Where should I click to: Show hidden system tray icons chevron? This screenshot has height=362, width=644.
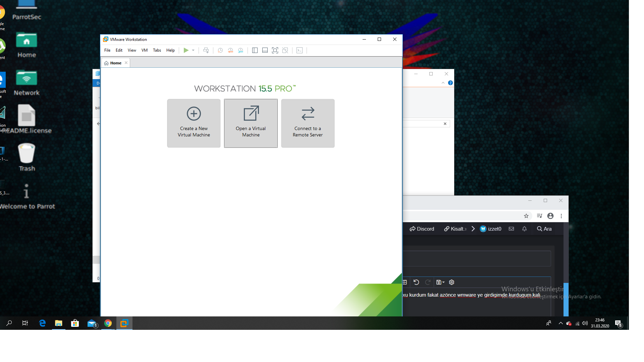click(x=560, y=323)
